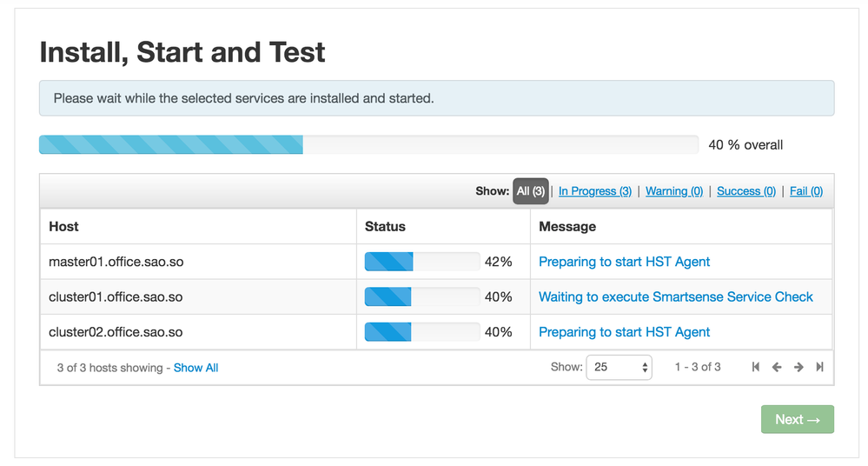Filter hosts by Warning (0)
The image size is (868, 466).
tap(673, 191)
